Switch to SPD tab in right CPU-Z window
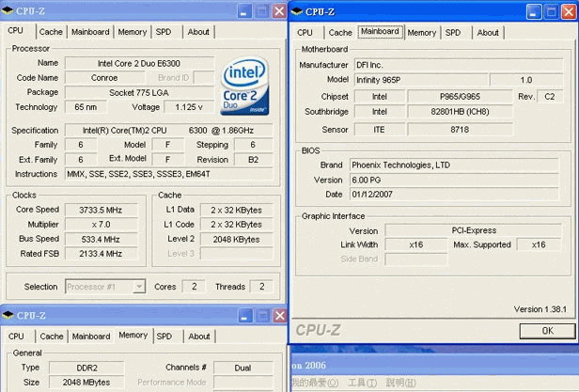The height and width of the screenshot is (392, 579). click(x=453, y=33)
